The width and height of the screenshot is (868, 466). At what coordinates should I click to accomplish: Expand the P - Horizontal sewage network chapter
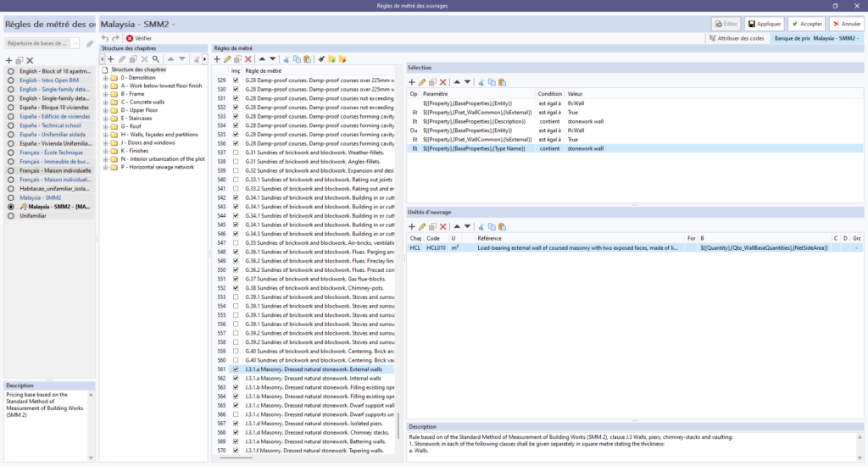pos(105,167)
